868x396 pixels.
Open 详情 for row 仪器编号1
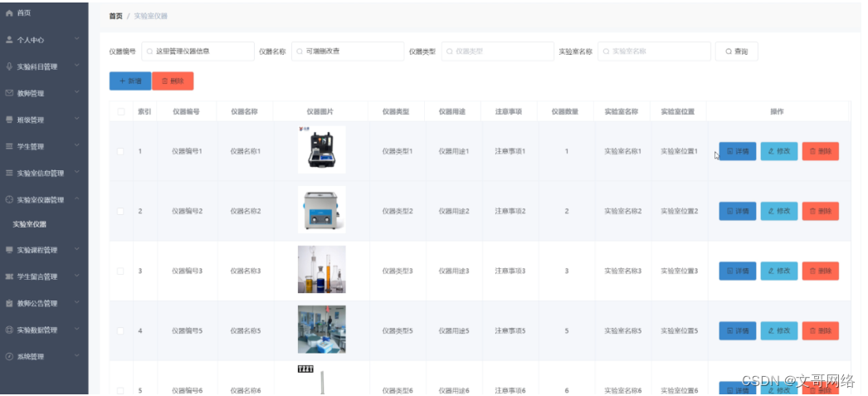tap(738, 151)
